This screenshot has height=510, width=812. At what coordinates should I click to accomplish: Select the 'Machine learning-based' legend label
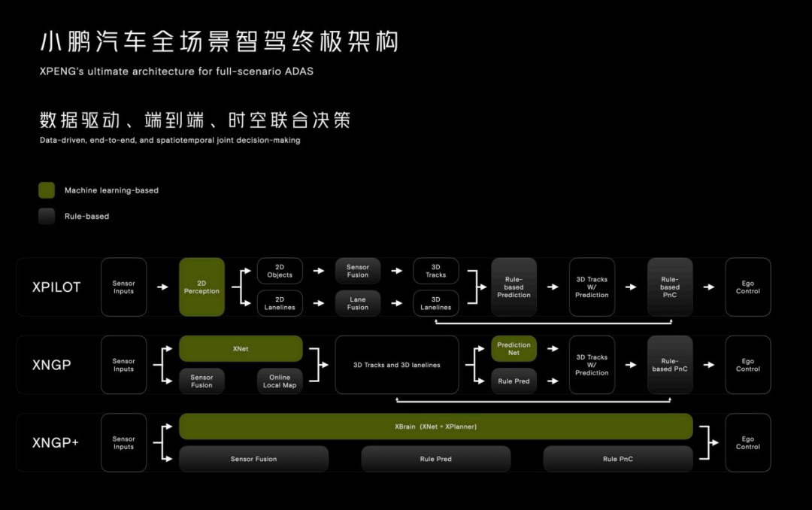pos(111,190)
